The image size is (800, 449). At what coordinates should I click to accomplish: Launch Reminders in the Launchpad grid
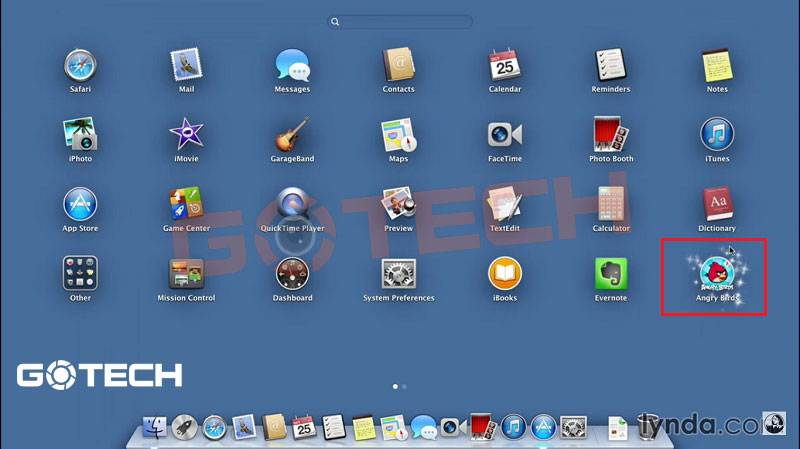point(611,65)
